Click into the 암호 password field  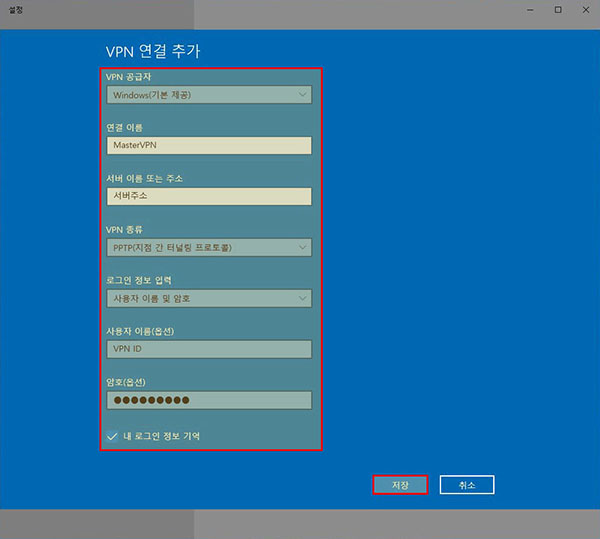(x=208, y=400)
